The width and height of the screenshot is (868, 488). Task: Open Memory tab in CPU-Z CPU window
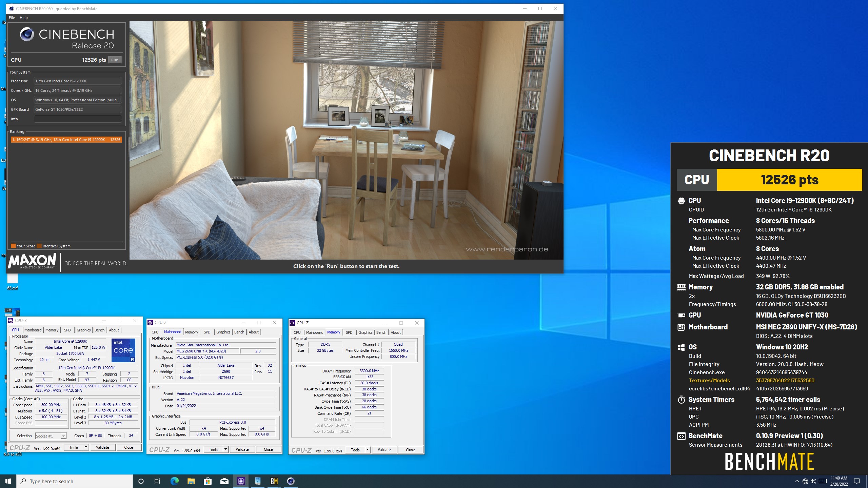(52, 330)
